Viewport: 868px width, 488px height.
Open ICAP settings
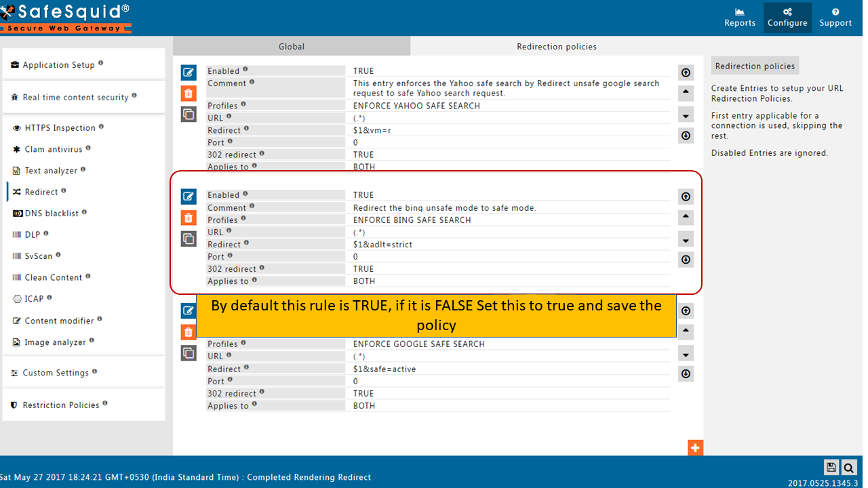coord(33,299)
